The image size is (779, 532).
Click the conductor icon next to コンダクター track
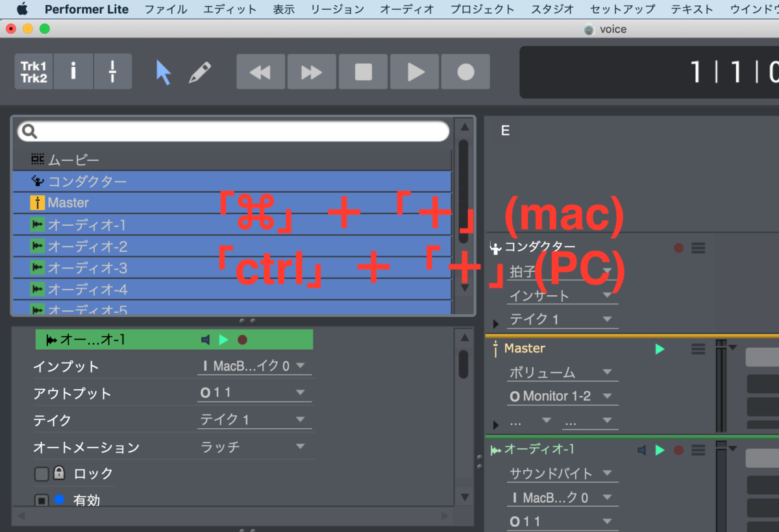(x=36, y=181)
